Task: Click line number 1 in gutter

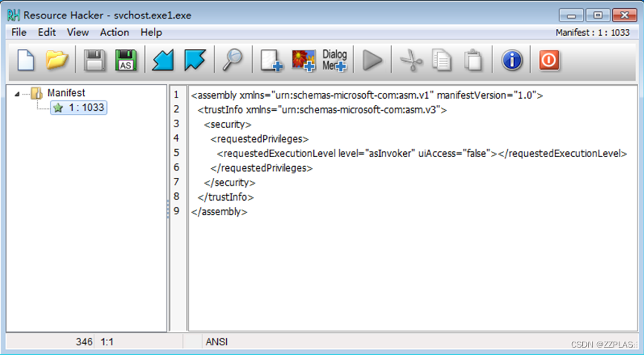Action: click(176, 95)
